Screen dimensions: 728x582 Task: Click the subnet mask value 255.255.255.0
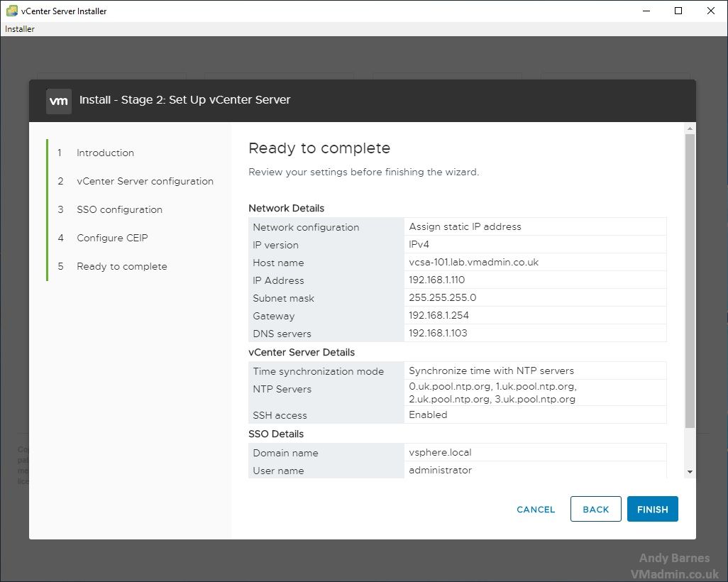443,297
